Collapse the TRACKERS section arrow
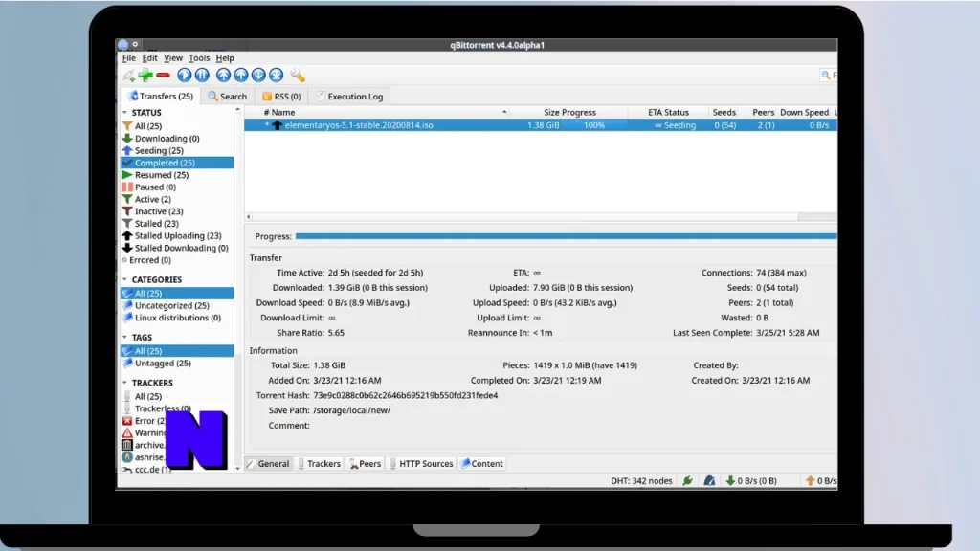The width and height of the screenshot is (980, 551). (x=125, y=383)
